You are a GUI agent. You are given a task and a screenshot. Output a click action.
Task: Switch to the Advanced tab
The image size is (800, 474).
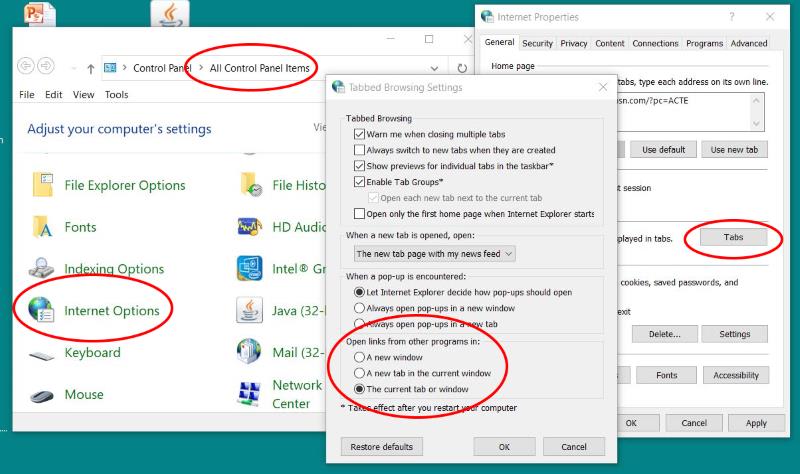click(748, 43)
